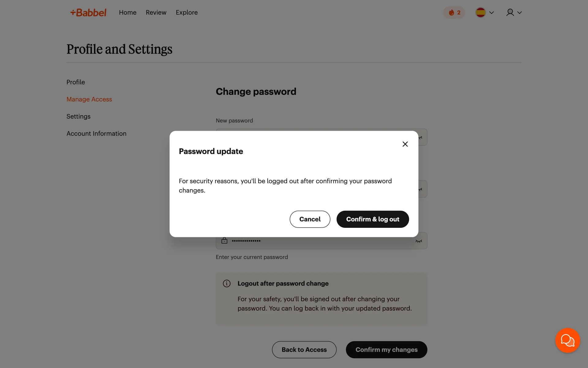Open Settings in the sidebar
The height and width of the screenshot is (368, 588).
pyautogui.click(x=78, y=117)
